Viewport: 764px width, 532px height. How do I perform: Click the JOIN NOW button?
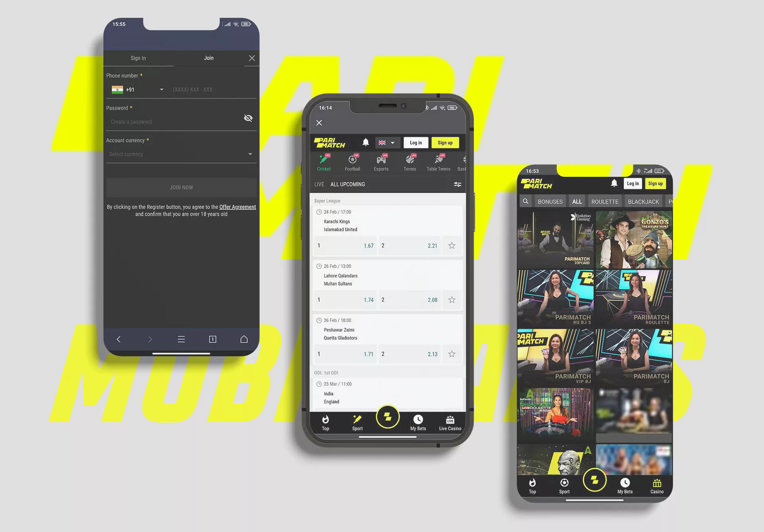tap(181, 187)
